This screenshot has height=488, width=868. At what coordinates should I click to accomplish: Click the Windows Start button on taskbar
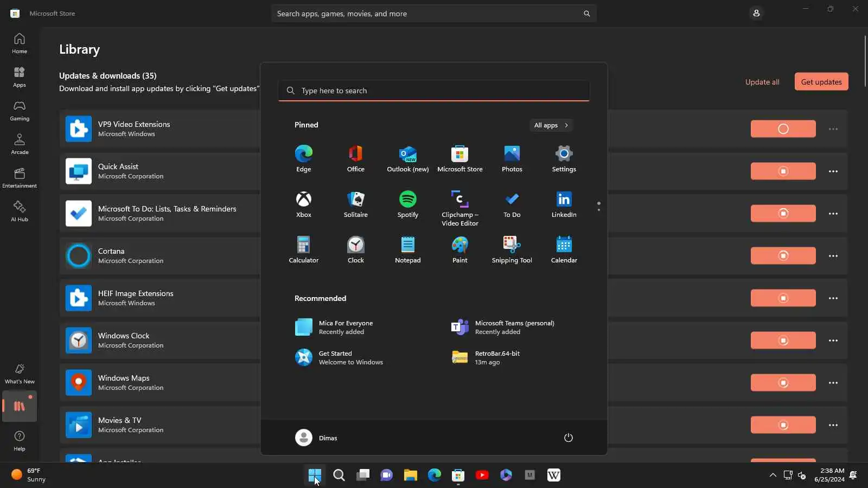click(x=315, y=476)
